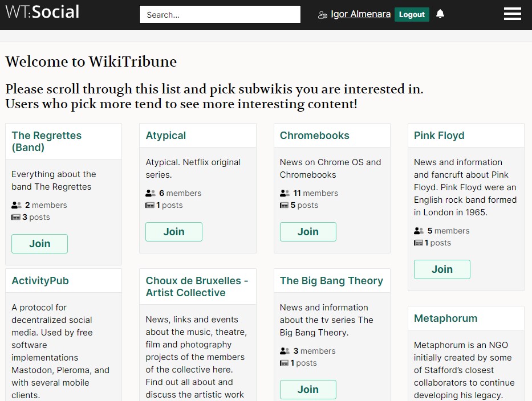Click the WT:Social logo
The width and height of the screenshot is (532, 401).
click(x=43, y=12)
